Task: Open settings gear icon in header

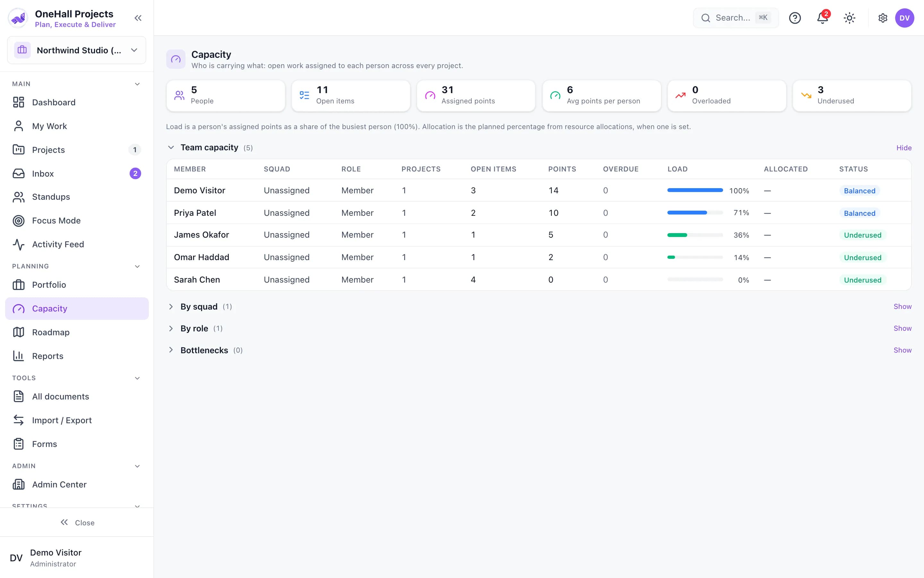Action: coord(882,18)
